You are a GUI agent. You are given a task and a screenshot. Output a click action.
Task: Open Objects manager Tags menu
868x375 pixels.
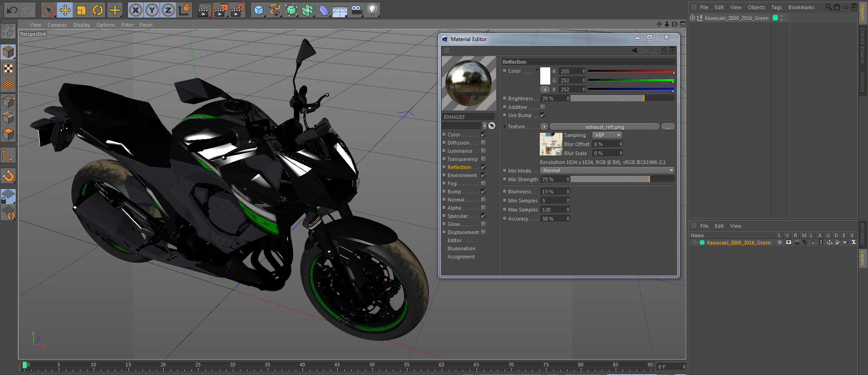point(777,7)
